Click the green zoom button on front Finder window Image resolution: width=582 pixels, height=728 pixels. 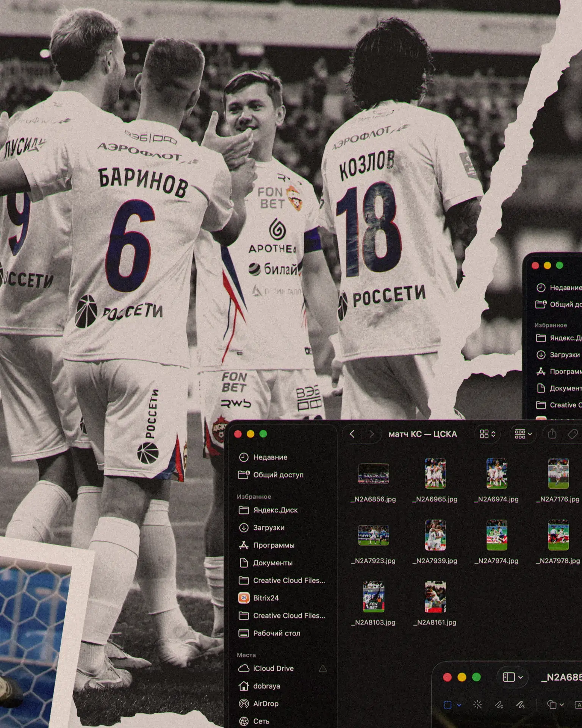pyautogui.click(x=263, y=434)
